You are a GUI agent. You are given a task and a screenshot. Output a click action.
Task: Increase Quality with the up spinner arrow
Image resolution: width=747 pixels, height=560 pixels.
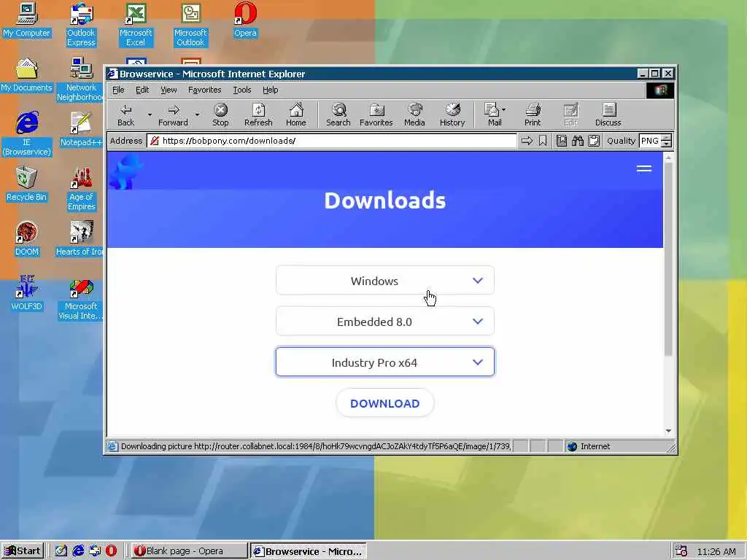pyautogui.click(x=667, y=138)
